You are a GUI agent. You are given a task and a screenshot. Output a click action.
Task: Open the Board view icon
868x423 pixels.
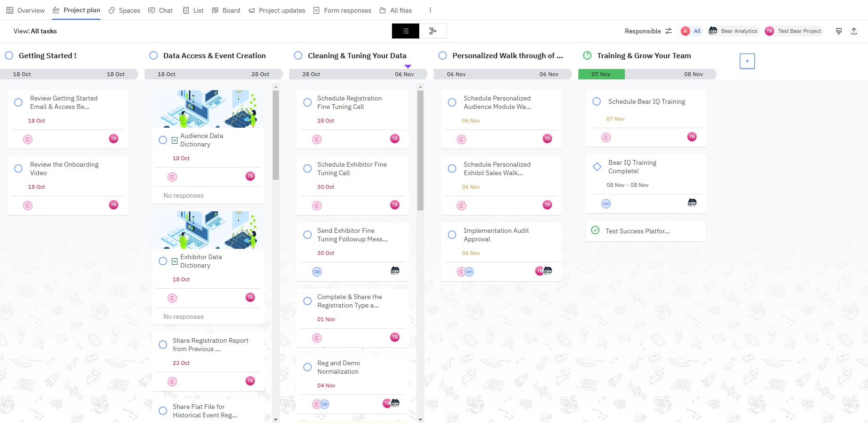click(x=215, y=10)
